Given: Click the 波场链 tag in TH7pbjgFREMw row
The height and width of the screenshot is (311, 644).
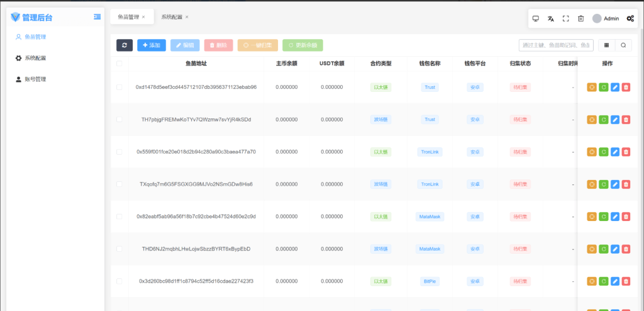Looking at the screenshot, I should 380,120.
